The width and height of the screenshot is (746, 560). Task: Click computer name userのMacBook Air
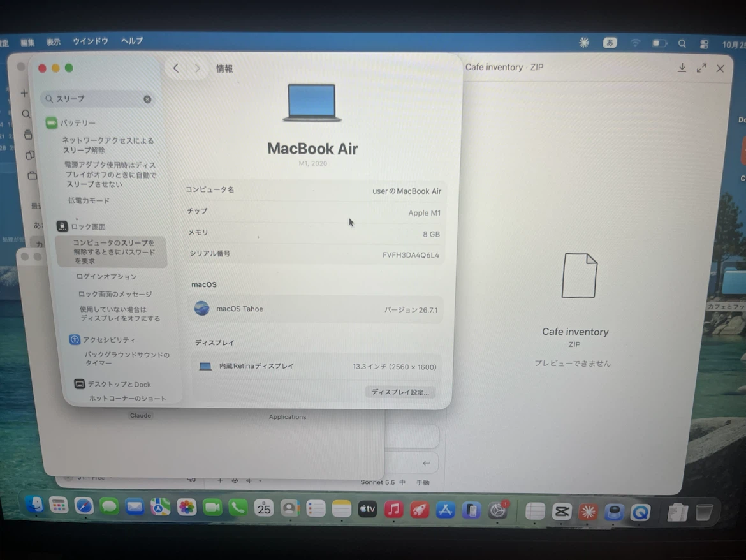point(407,191)
